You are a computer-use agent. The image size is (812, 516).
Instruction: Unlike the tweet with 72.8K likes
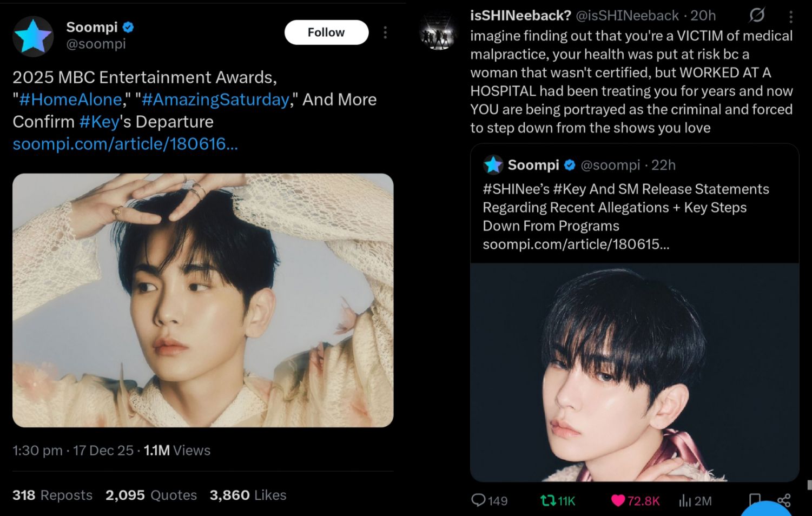[618, 500]
